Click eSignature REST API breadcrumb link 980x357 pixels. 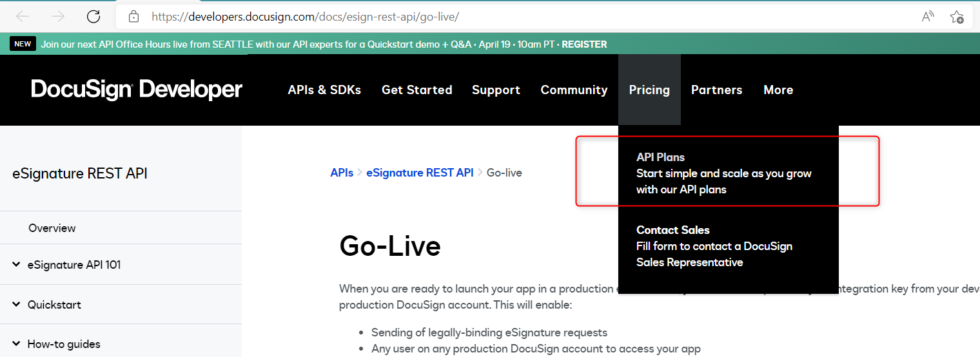pos(420,172)
